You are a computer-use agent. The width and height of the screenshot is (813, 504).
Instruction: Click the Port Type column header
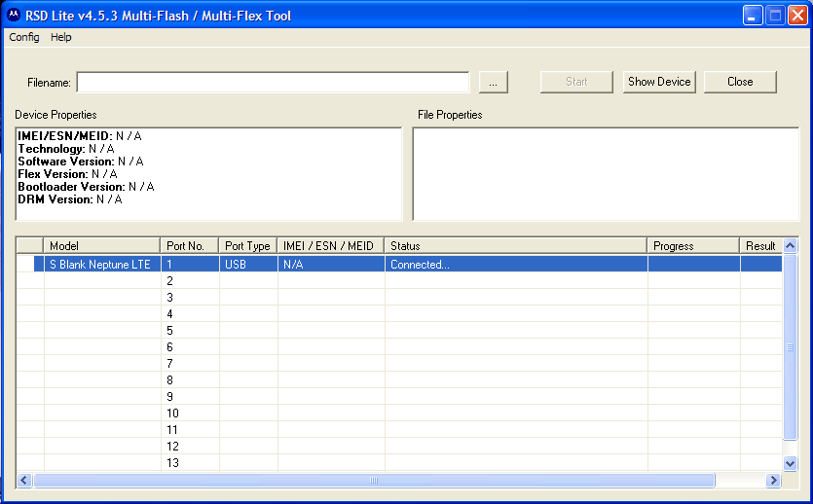(248, 245)
